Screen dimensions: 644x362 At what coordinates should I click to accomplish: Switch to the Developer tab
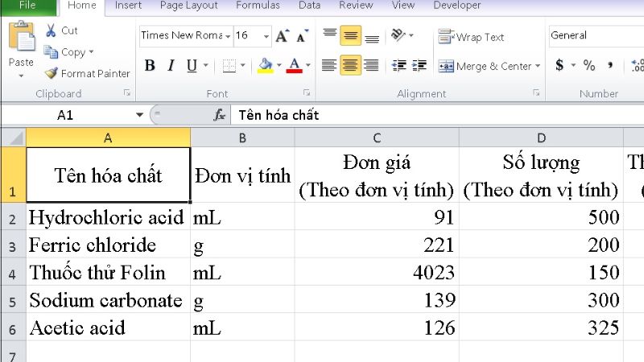point(456,6)
